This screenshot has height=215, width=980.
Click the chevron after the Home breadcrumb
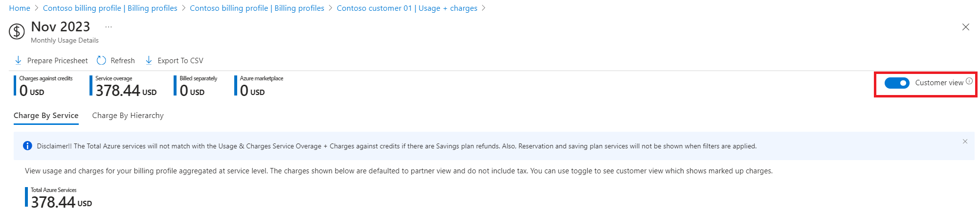(x=37, y=8)
